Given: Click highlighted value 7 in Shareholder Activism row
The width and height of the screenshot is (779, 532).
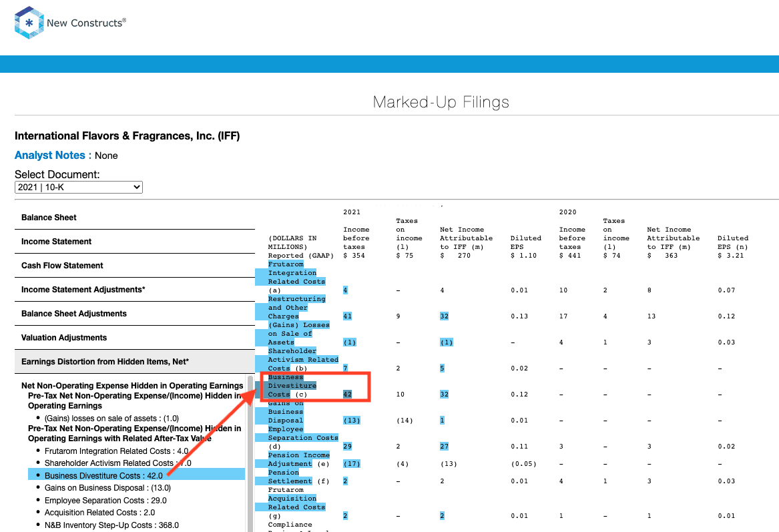Looking at the screenshot, I should click(345, 368).
